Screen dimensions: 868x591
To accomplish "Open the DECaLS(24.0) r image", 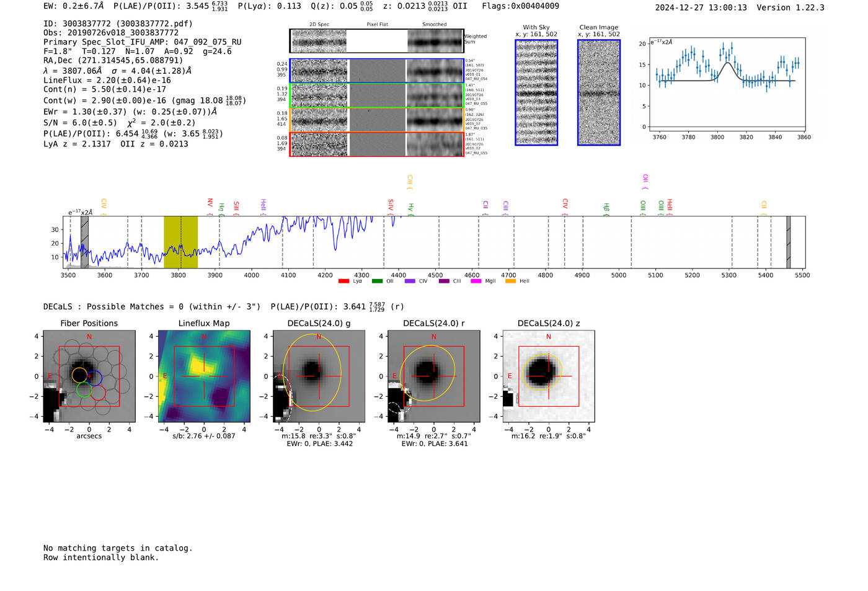I will coord(433,376).
